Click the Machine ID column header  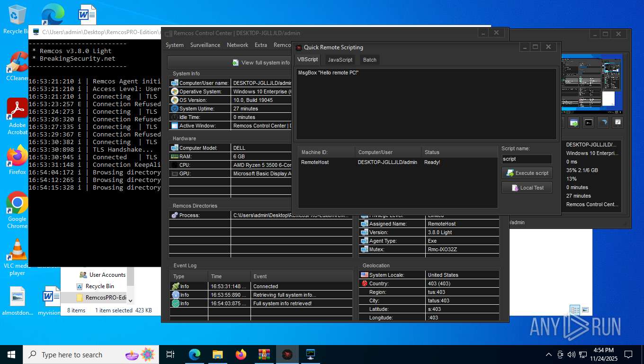[x=327, y=152]
